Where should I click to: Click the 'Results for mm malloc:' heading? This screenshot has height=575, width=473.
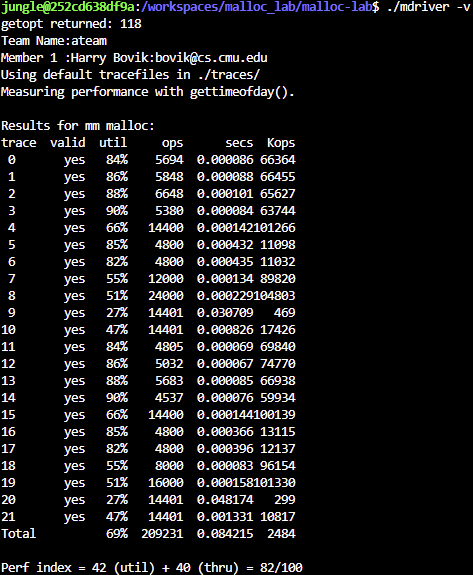click(78, 126)
